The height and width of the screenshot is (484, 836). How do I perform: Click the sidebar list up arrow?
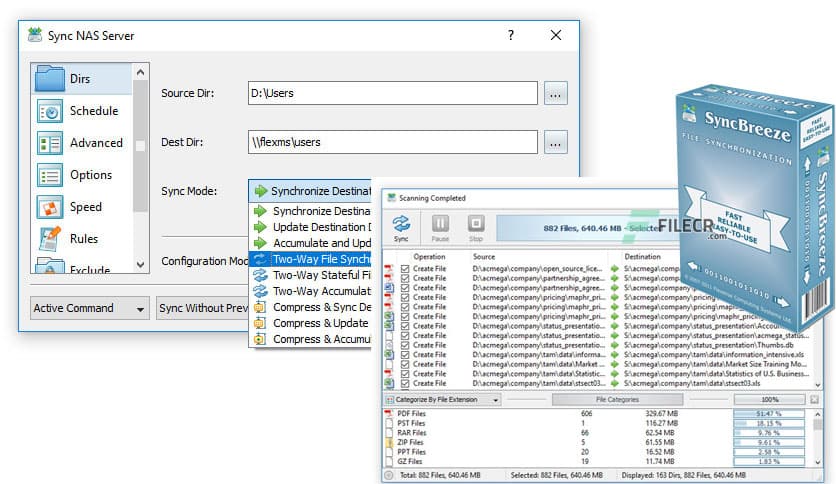click(x=141, y=71)
